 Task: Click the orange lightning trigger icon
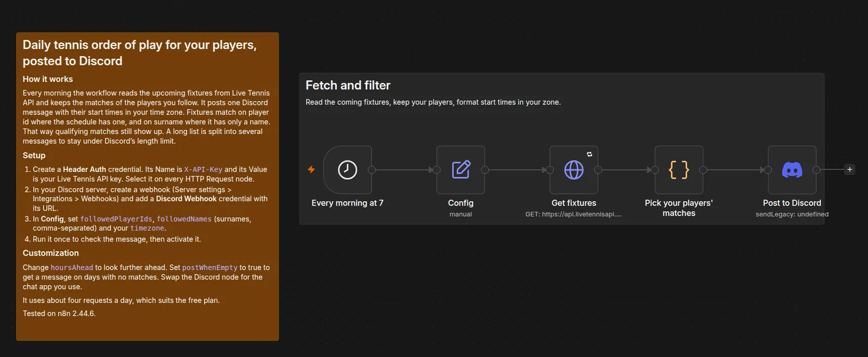pos(311,169)
